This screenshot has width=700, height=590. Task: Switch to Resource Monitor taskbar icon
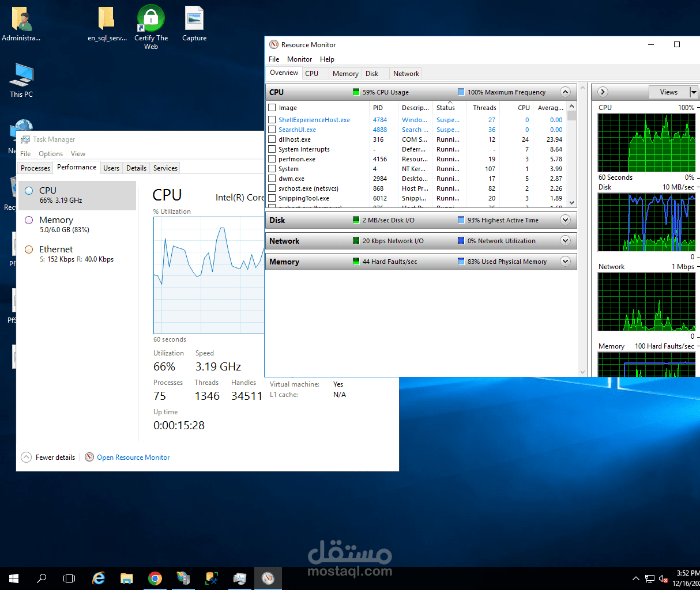point(268,578)
